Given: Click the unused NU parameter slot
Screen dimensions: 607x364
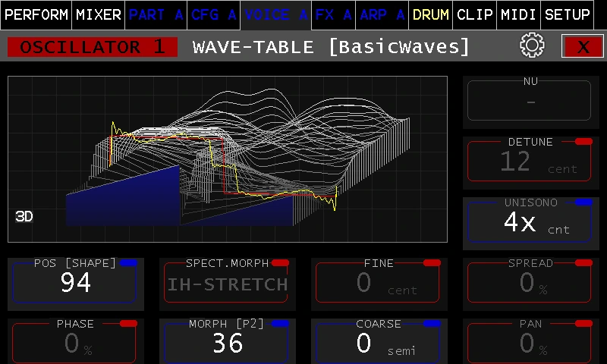Looking at the screenshot, I should point(531,102).
